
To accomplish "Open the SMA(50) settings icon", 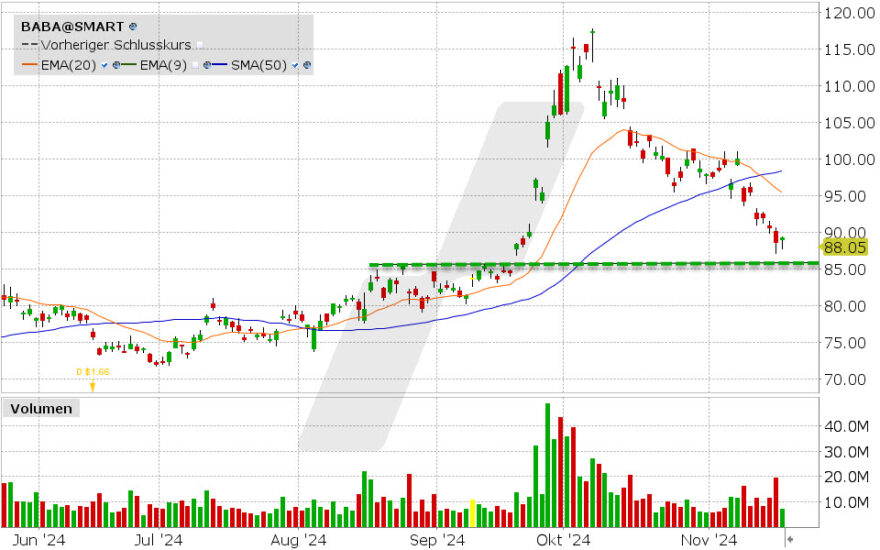I will (307, 65).
